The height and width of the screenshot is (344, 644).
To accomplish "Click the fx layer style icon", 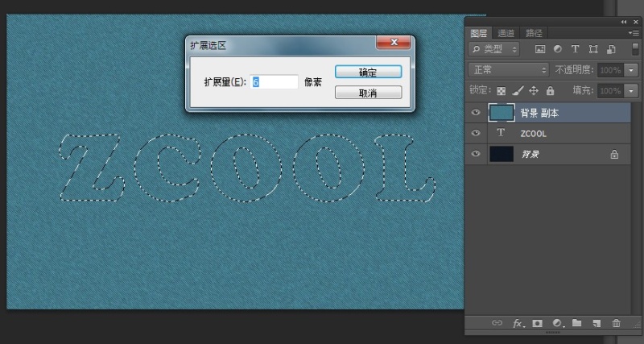I will [518, 323].
